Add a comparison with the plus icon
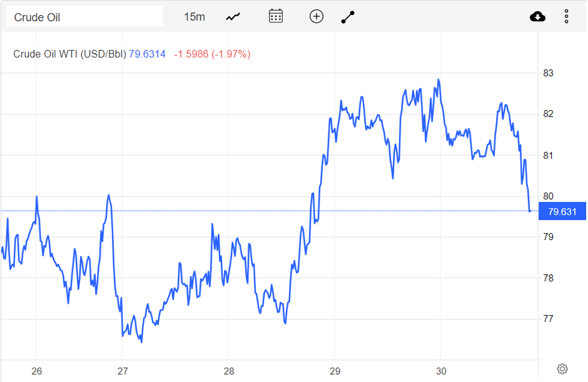This screenshot has height=382, width=588. [316, 16]
